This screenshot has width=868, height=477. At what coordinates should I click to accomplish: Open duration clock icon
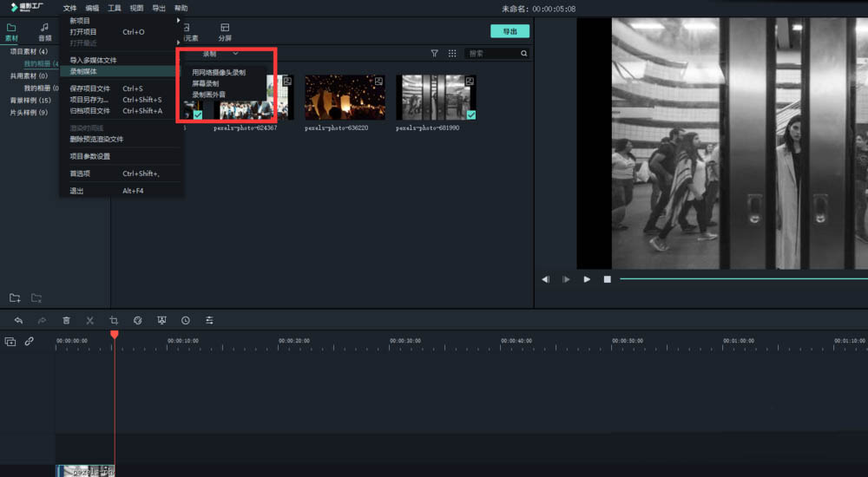click(186, 320)
